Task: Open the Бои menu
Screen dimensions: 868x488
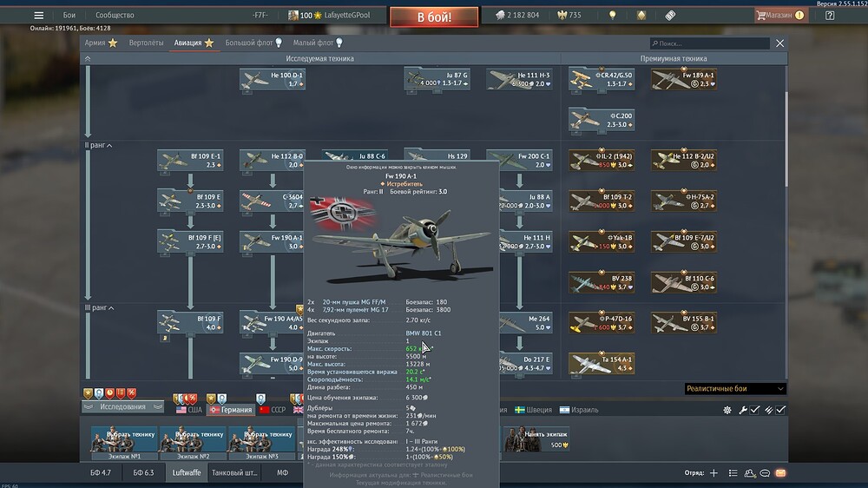Action: click(x=69, y=16)
